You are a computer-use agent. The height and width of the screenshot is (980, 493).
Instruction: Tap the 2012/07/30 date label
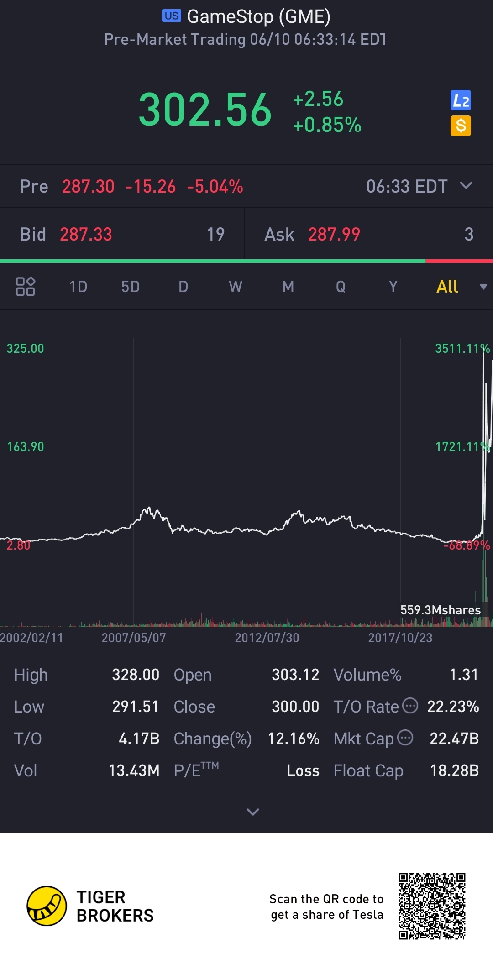(267, 638)
